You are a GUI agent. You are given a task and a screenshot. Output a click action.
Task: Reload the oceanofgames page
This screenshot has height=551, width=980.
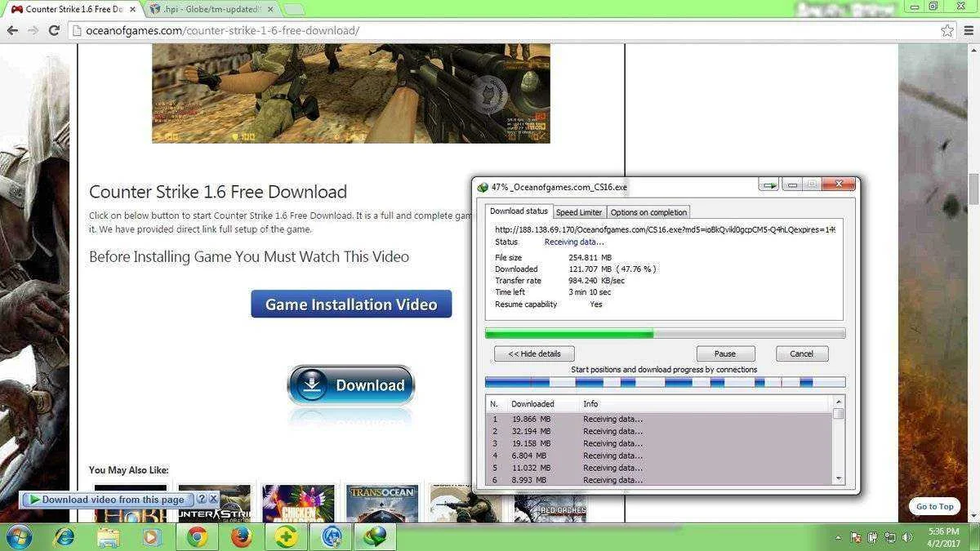[x=54, y=30]
